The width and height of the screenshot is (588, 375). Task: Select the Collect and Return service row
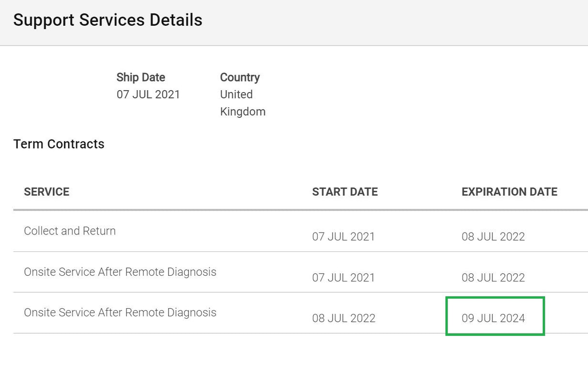tap(70, 231)
